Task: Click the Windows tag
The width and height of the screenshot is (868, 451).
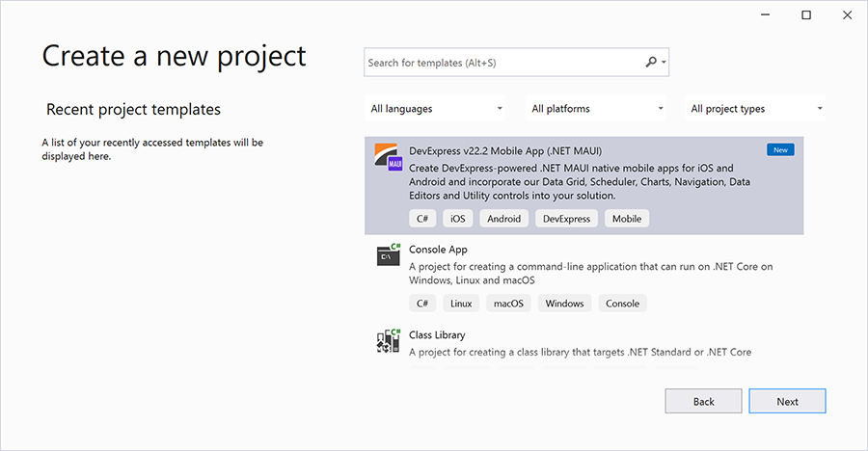Action: pyautogui.click(x=564, y=304)
